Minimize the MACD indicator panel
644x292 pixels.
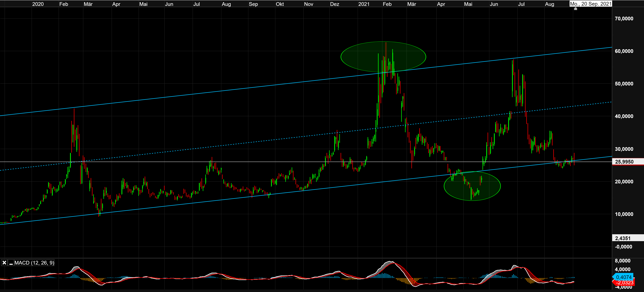11,263
